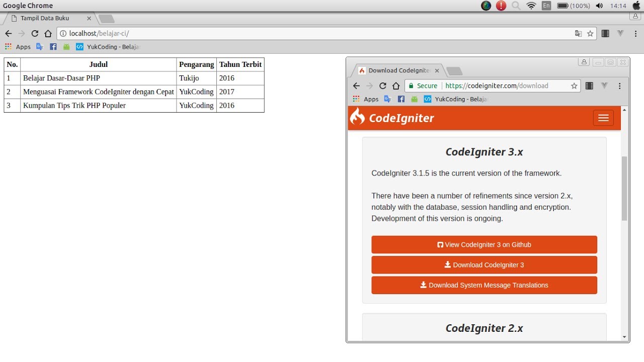Screen dimensions: 644x362
Task: Open Google Translate bookmark in main bookmarks bar
Action: [40, 47]
